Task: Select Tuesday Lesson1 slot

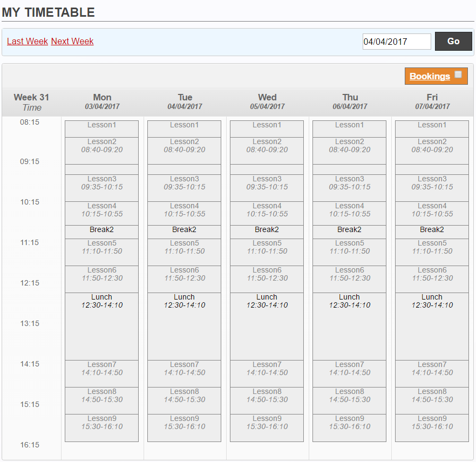Action: pyautogui.click(x=184, y=129)
